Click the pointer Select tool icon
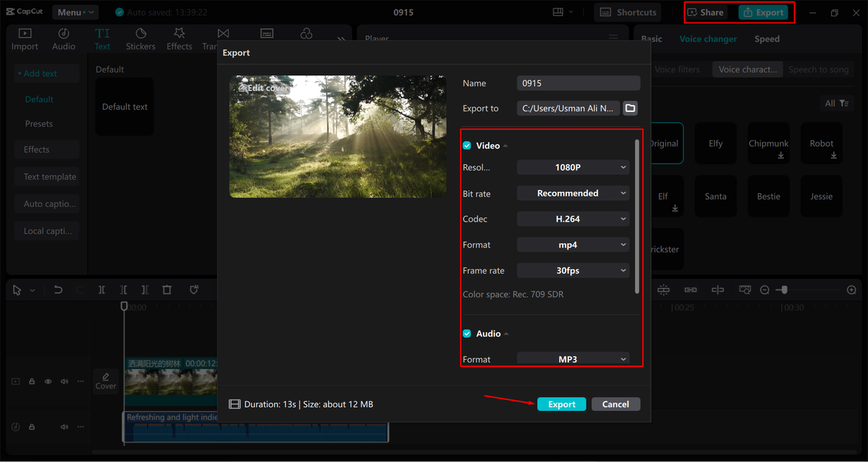This screenshot has height=462, width=868. (18, 290)
